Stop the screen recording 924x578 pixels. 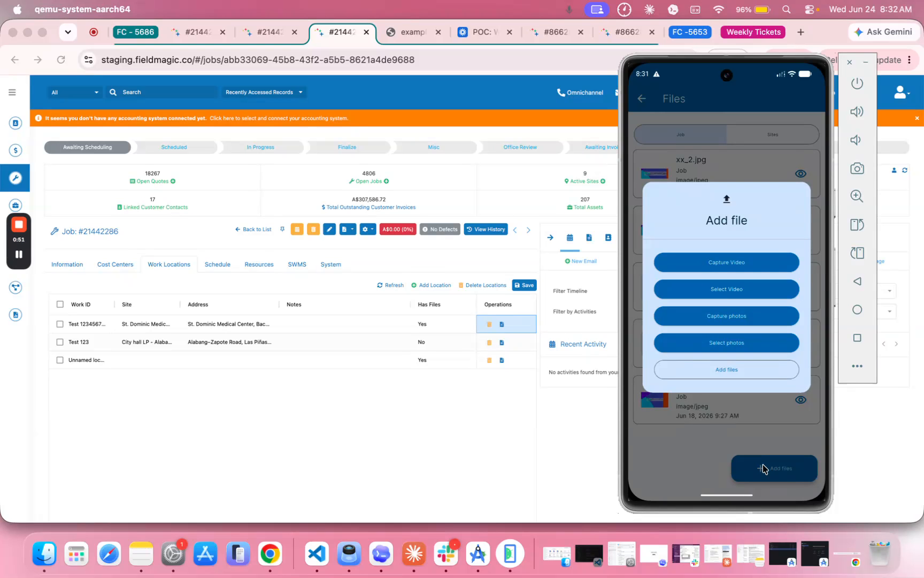(19, 224)
